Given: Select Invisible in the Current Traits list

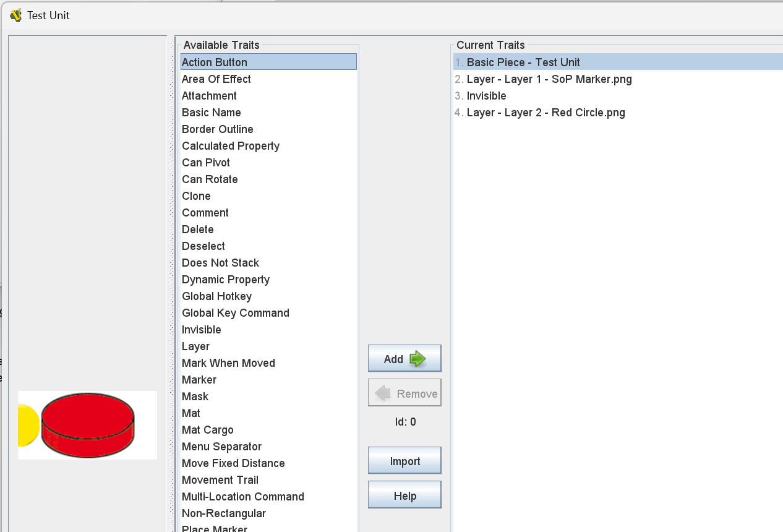Looking at the screenshot, I should pyautogui.click(x=486, y=96).
